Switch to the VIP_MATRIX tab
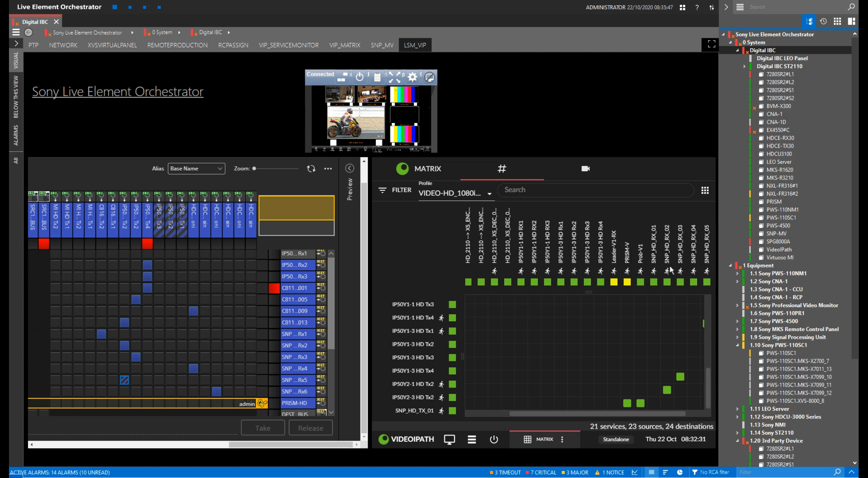868x478 pixels. pyautogui.click(x=345, y=45)
